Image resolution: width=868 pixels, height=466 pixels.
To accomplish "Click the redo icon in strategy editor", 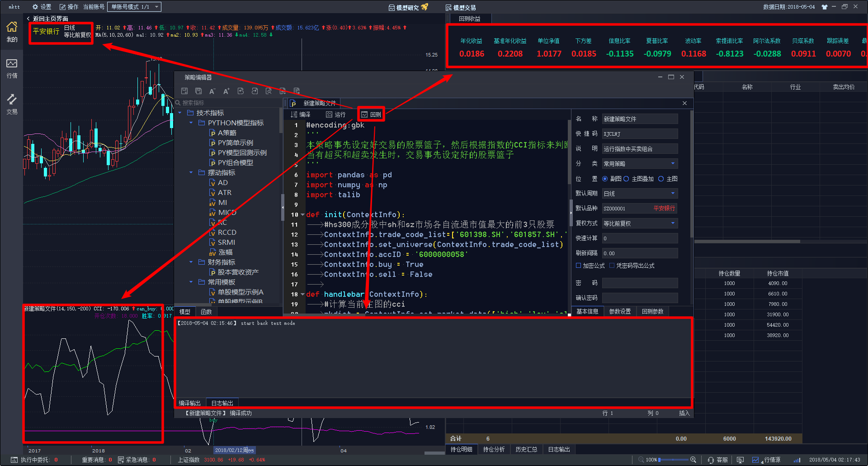I will click(255, 91).
